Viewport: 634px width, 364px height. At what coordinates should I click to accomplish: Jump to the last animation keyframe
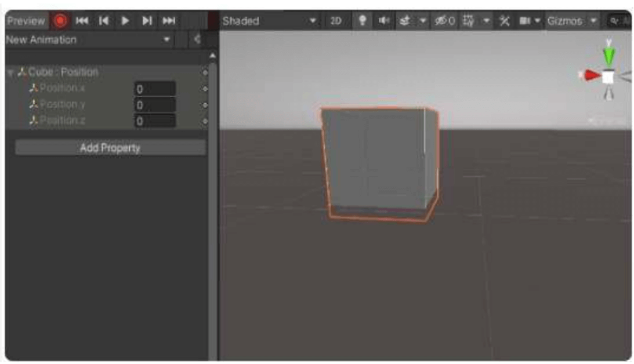tap(168, 21)
